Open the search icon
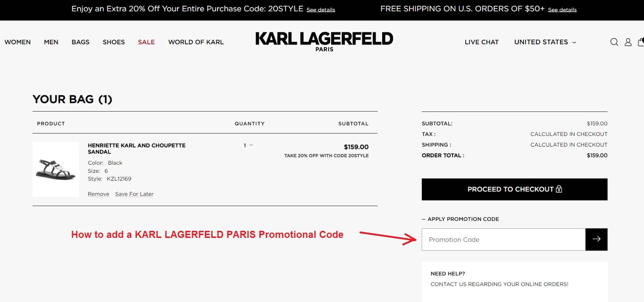 (615, 42)
